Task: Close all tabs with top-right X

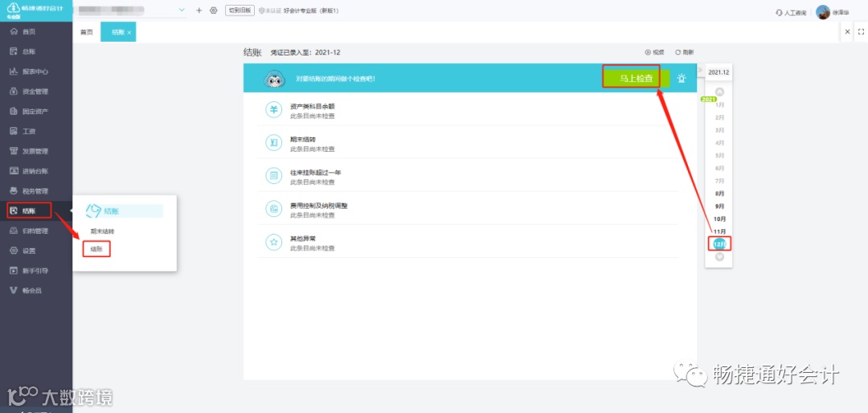Action: [848, 31]
